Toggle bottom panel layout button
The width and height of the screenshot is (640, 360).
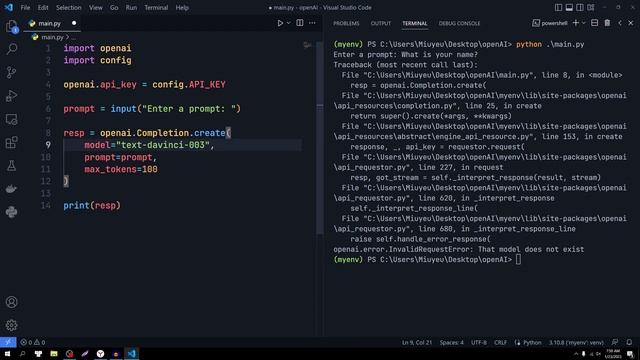pyautogui.click(x=569, y=7)
